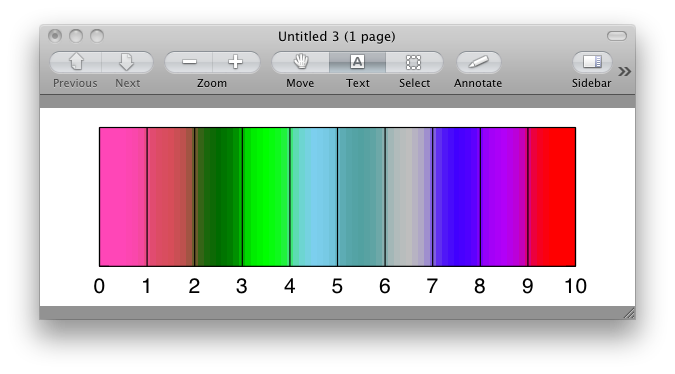Go to the Previous page
675x374 pixels.
76,62
